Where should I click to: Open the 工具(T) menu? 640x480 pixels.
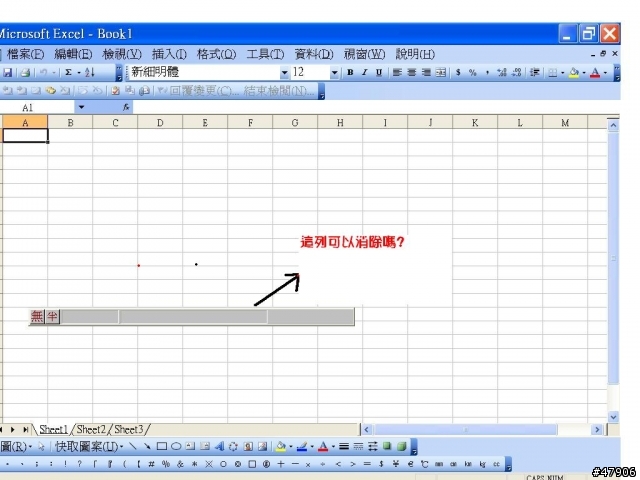(265, 54)
